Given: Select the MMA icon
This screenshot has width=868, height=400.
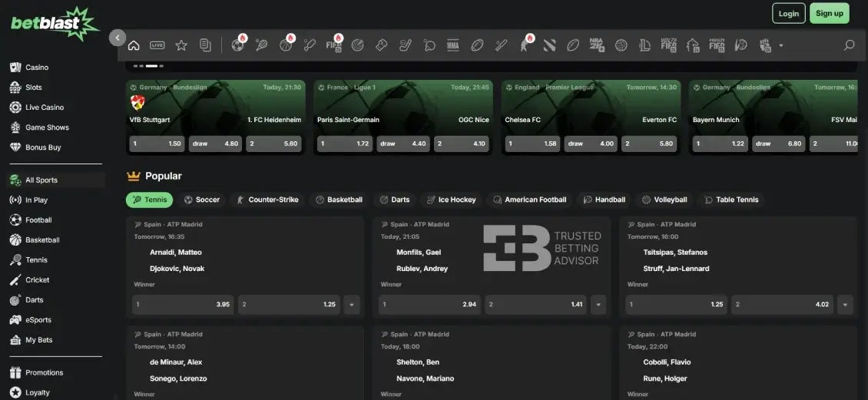Looking at the screenshot, I should (453, 45).
